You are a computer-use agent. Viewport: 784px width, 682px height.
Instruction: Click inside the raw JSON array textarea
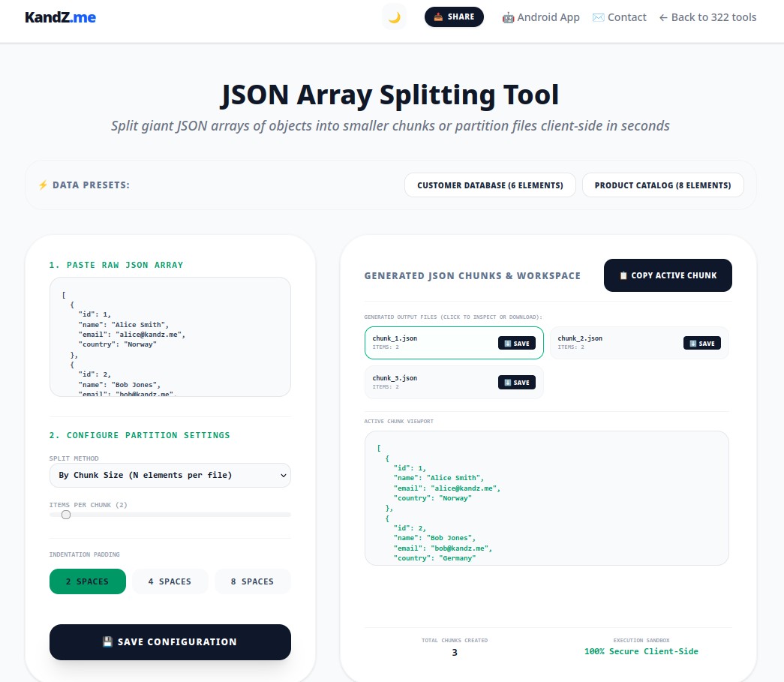[170, 337]
